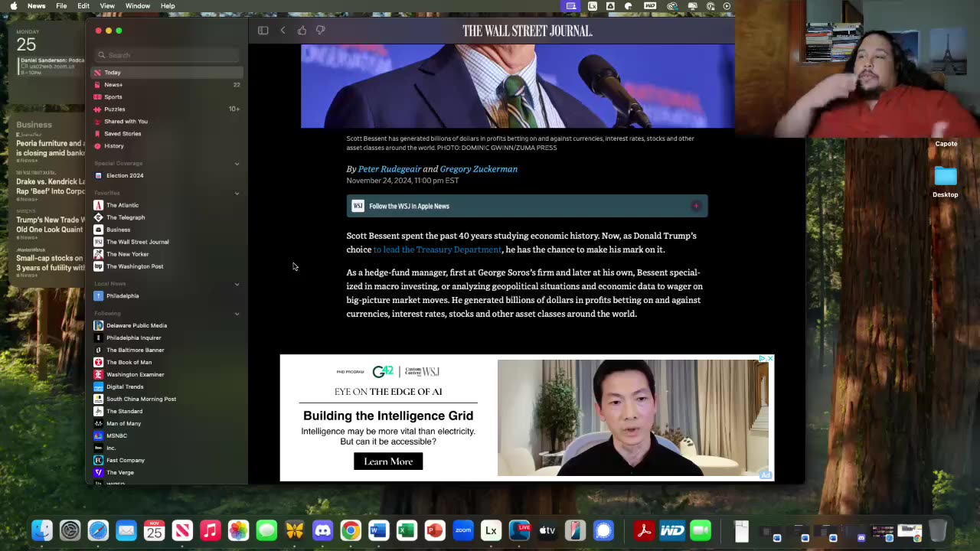Open Drake vs. Kendrick Lamar widget story

click(51, 186)
